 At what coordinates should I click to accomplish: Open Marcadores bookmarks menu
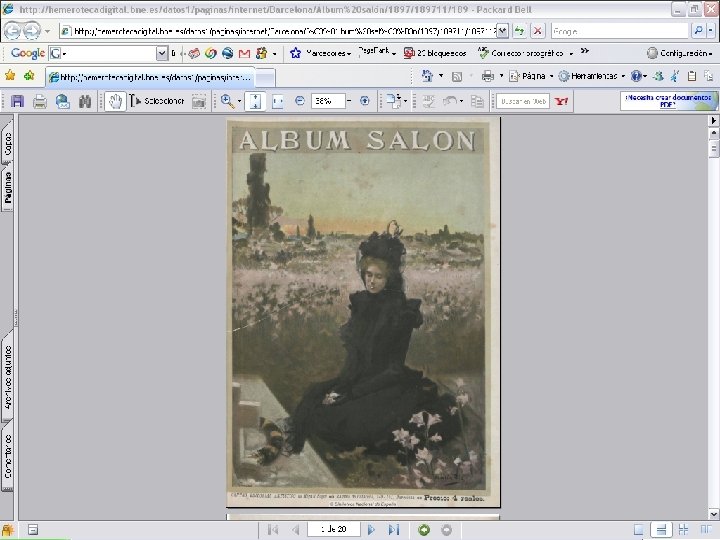[321, 53]
